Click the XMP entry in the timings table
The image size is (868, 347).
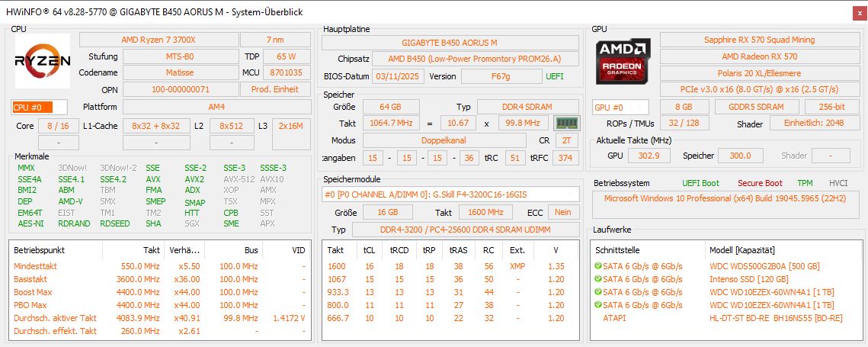[517, 266]
